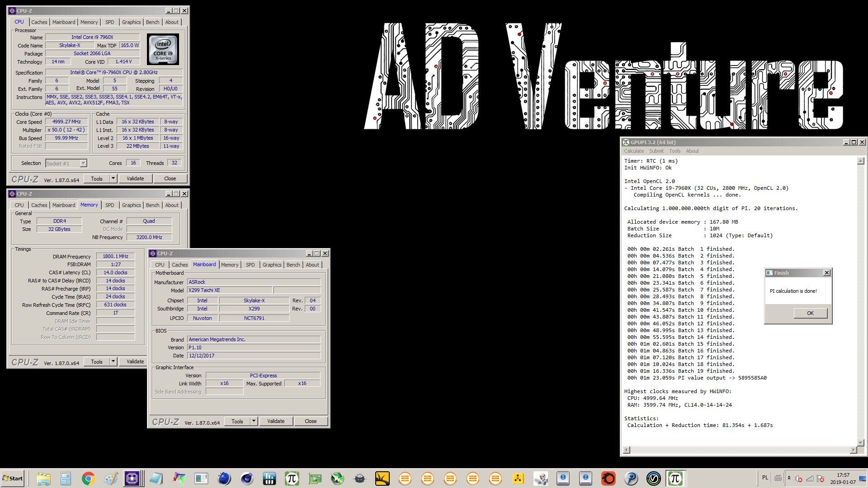This screenshot has width=868, height=488.
Task: Close the Finish dialog with X
Action: (x=826, y=273)
